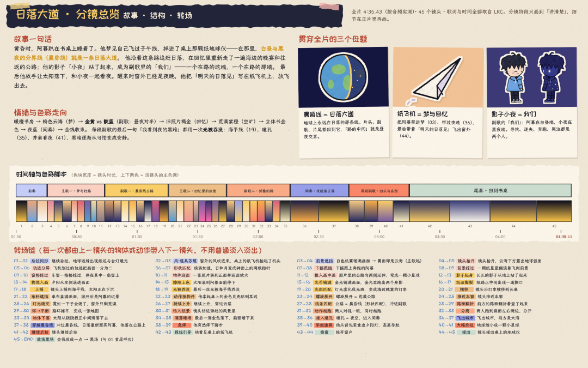Select the 尾段副歌・回头与告别 timeline section
Image resolution: width=588 pixels, height=368 pixels.
379,191
